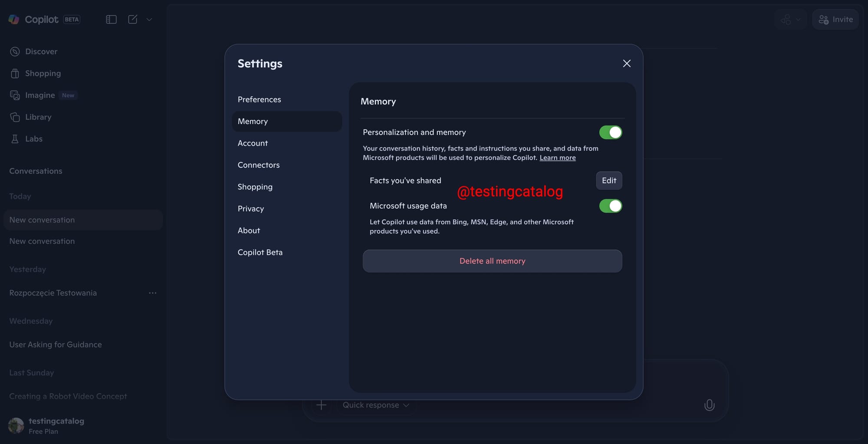The height and width of the screenshot is (444, 868).
Task: Open options for Rozpoczęcie Testowania conversation
Action: coord(153,293)
